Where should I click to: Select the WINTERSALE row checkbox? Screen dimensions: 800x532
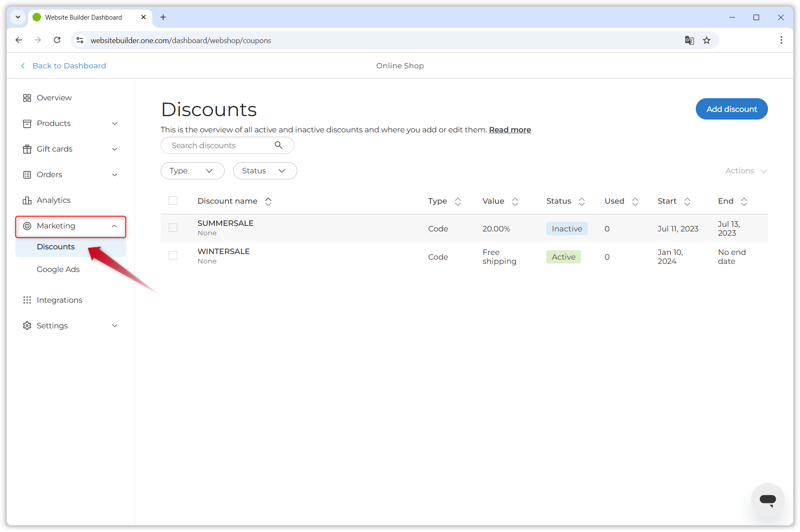(x=173, y=256)
